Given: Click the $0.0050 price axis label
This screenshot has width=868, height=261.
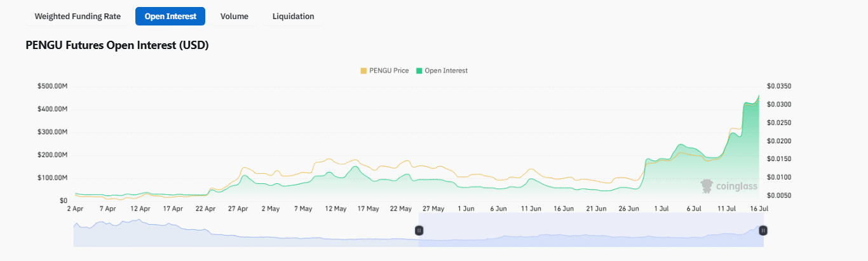Looking at the screenshot, I should 779,195.
